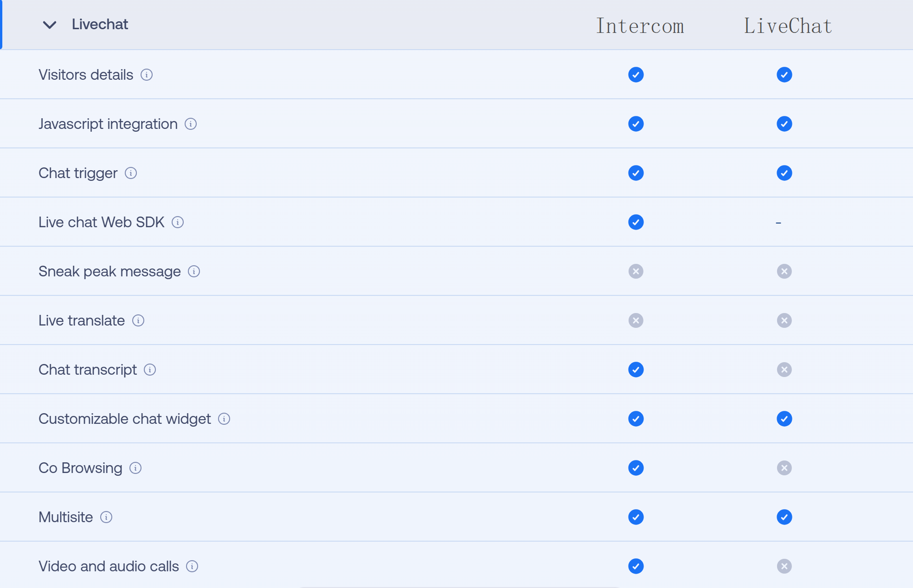
Task: Select the Video and audio calls label
Action: [109, 566]
